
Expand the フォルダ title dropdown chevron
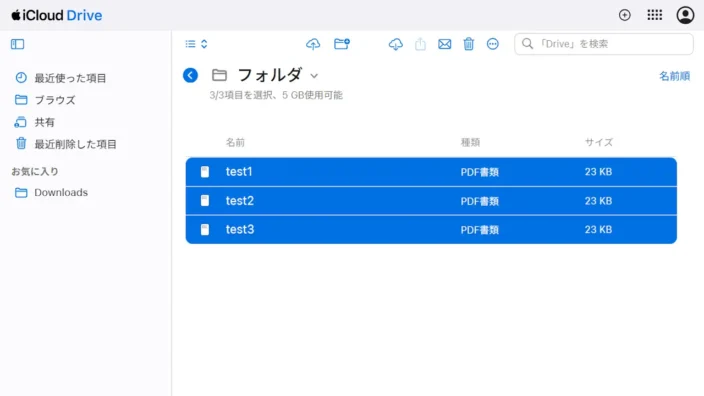pyautogui.click(x=314, y=76)
